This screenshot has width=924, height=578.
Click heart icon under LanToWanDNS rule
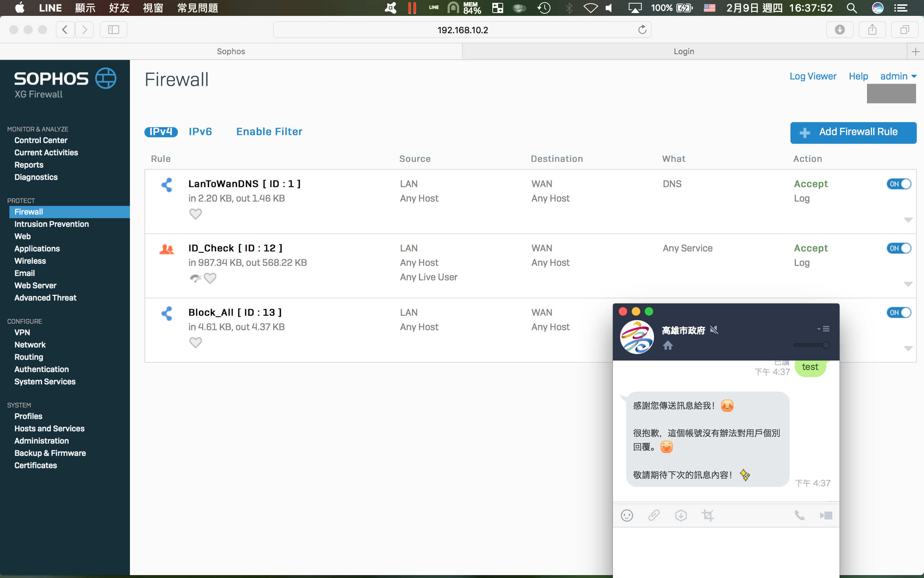point(196,214)
